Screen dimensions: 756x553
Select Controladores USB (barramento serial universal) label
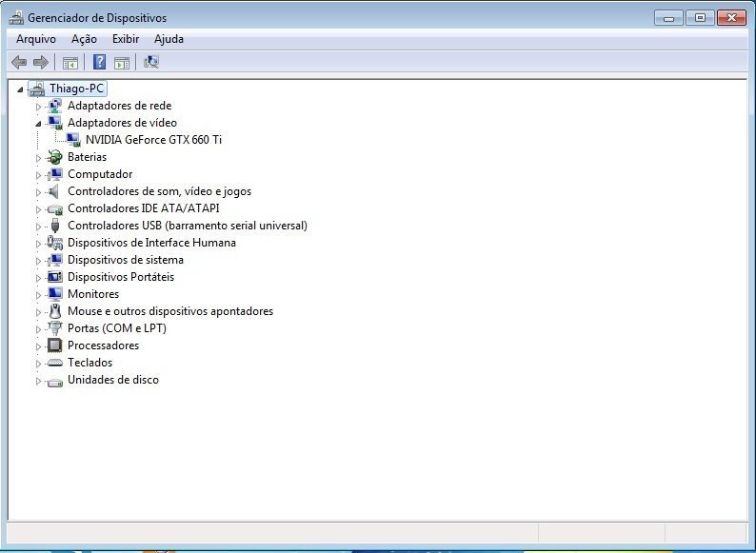point(188,226)
